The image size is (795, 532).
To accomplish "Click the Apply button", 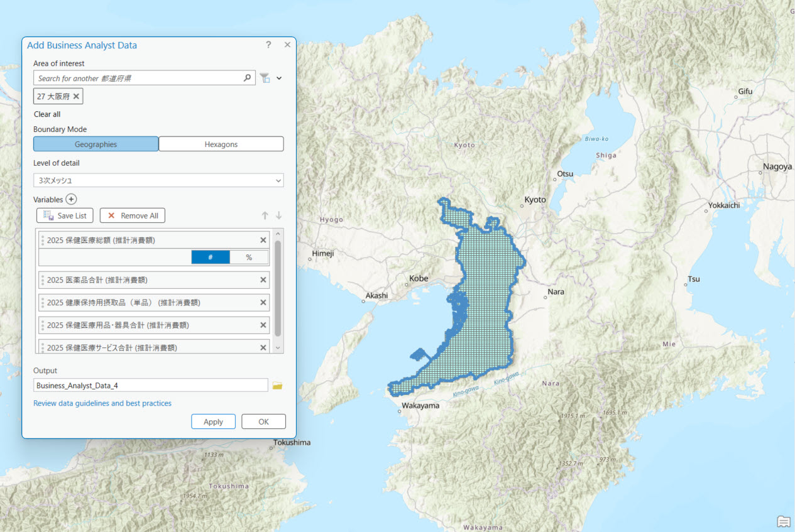I will 213,421.
